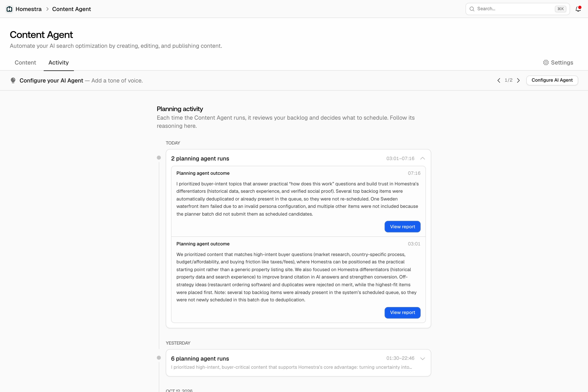
Task: Select the Activity tab
Action: click(59, 62)
